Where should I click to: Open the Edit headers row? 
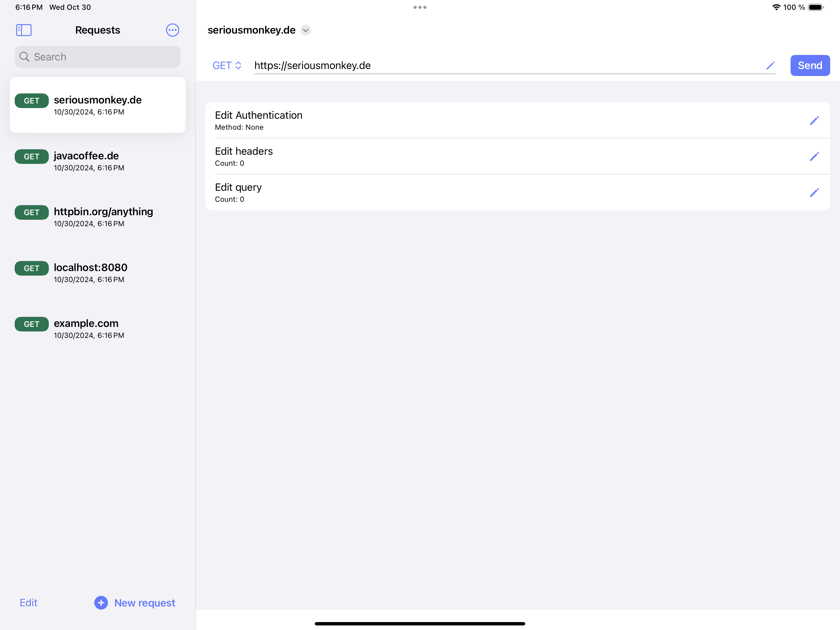(x=517, y=157)
